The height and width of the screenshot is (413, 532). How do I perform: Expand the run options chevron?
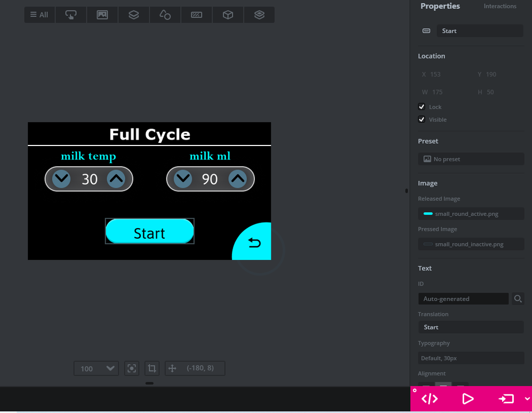527,399
